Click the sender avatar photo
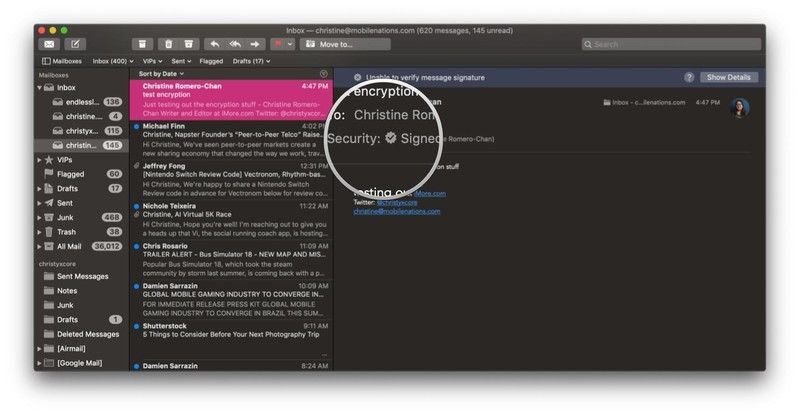800x415 pixels. pyautogui.click(x=739, y=107)
